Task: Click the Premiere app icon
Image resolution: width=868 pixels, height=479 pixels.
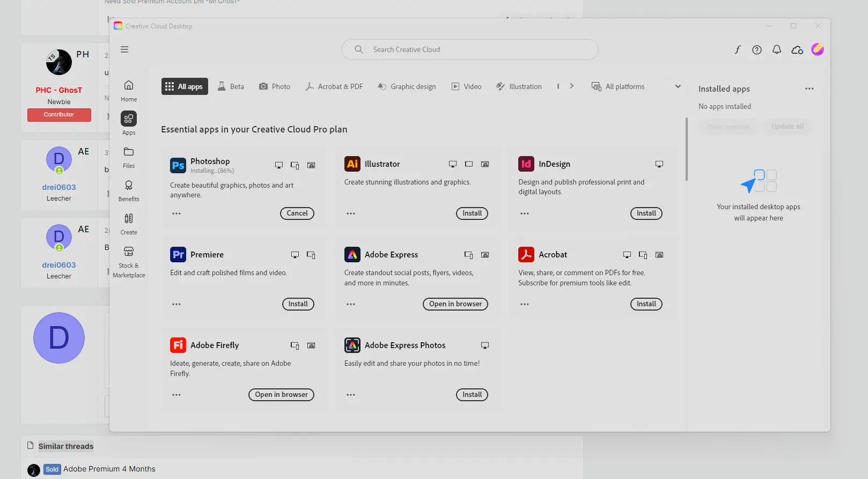Action: [x=178, y=254]
